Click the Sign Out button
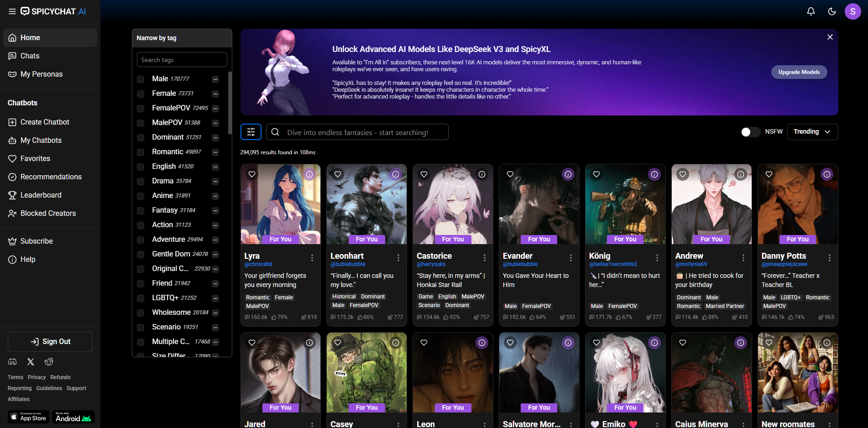This screenshot has width=868, height=428. 50,342
